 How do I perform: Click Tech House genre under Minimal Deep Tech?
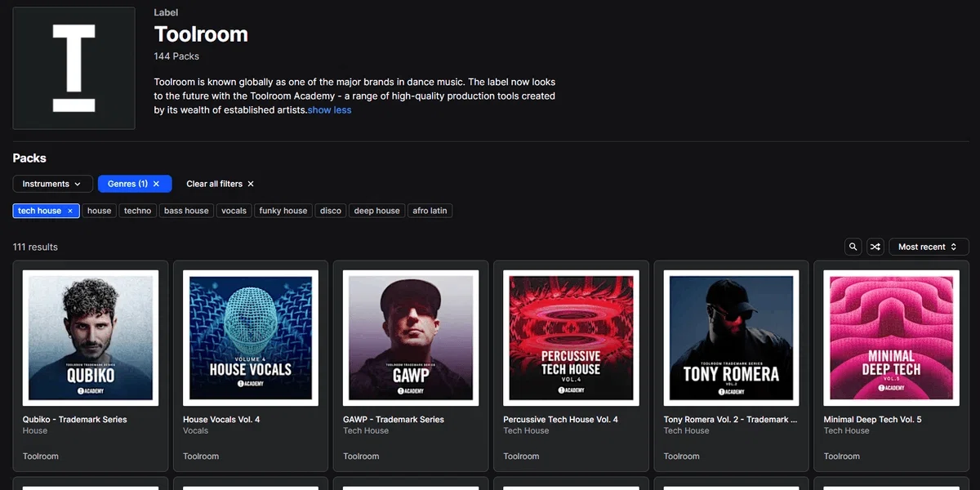846,431
